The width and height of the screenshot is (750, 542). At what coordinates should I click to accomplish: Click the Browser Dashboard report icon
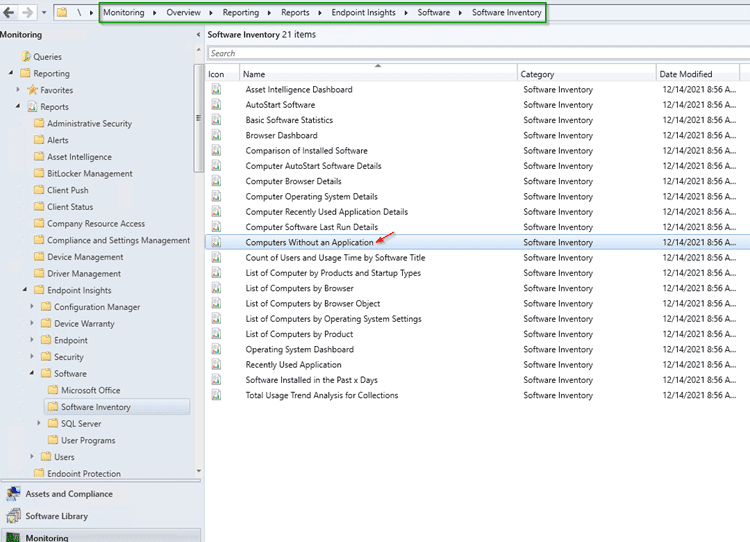click(215, 136)
